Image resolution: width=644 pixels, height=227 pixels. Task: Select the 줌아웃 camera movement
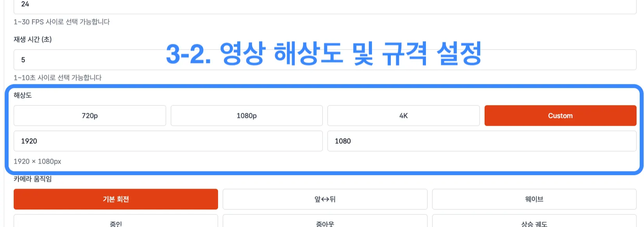pos(325,221)
